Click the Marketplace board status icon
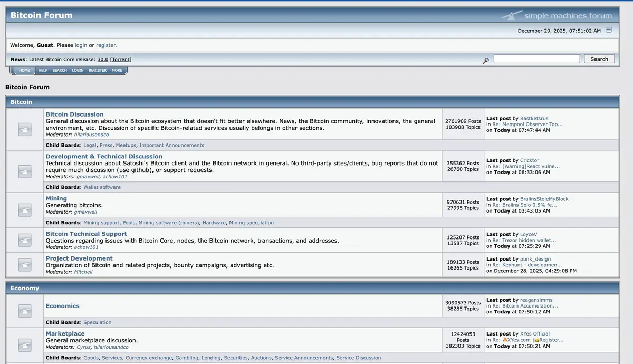Image resolution: width=633 pixels, height=364 pixels. 25,346
